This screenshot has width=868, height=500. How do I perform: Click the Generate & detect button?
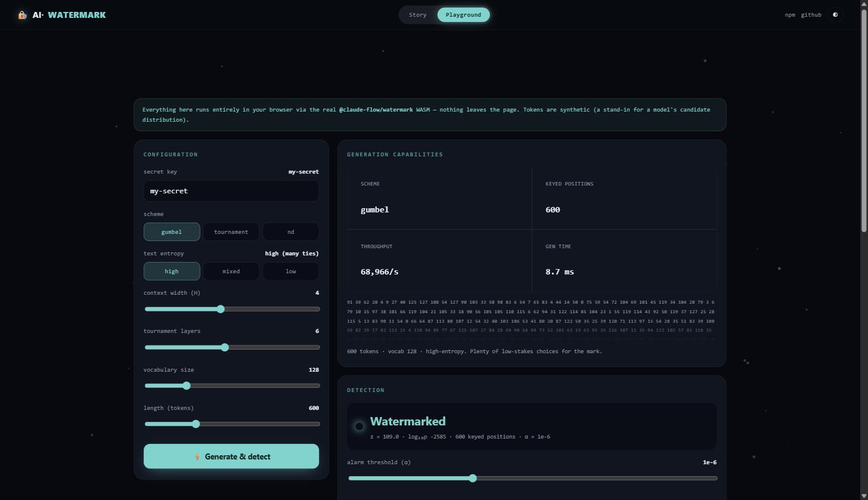coord(231,456)
